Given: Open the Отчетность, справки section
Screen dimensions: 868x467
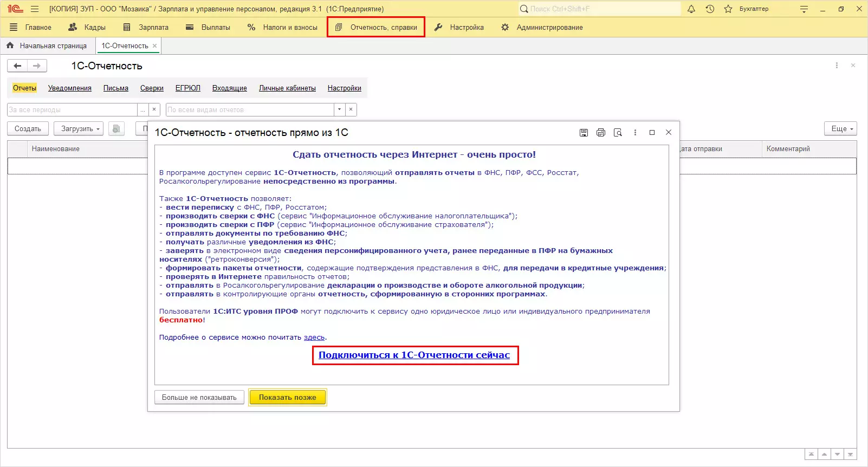Looking at the screenshot, I should (x=376, y=27).
